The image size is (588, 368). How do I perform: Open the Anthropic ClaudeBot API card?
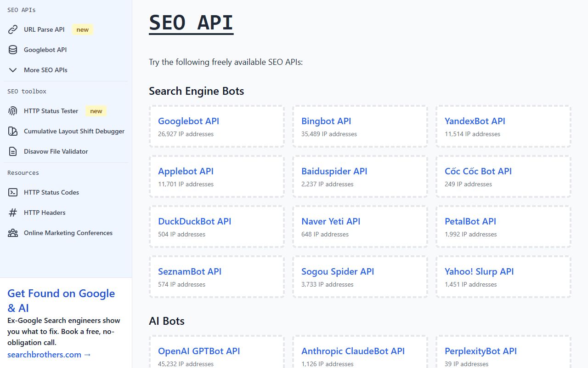click(360, 352)
